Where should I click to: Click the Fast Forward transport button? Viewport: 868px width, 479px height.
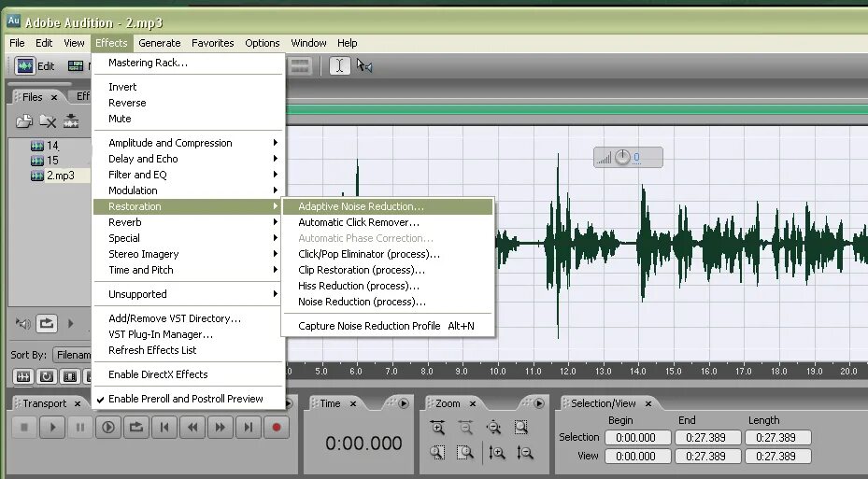click(221, 427)
